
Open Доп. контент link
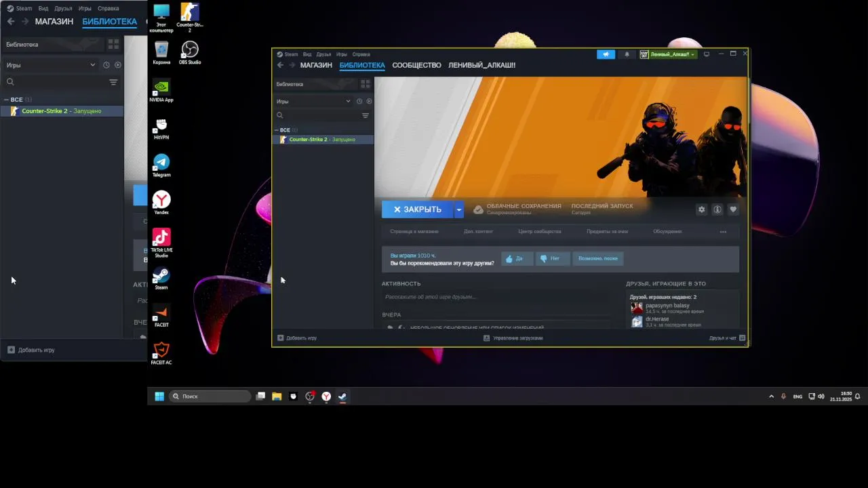pyautogui.click(x=479, y=231)
